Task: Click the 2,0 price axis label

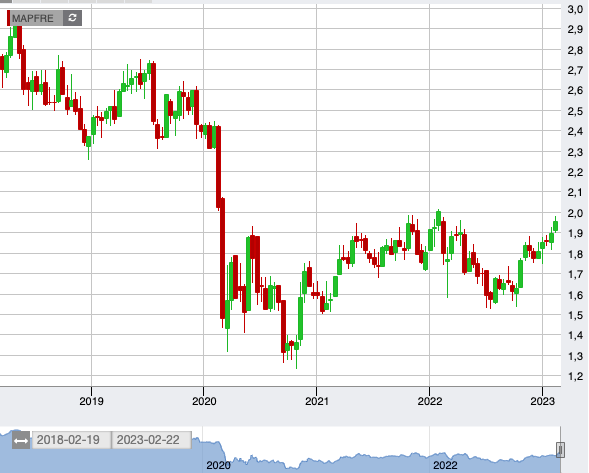Action: click(x=575, y=213)
